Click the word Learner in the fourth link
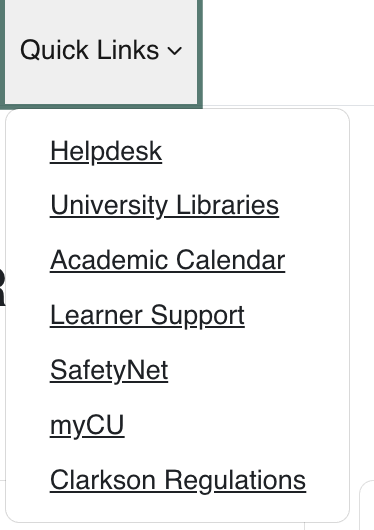This screenshot has width=374, height=530. click(96, 315)
